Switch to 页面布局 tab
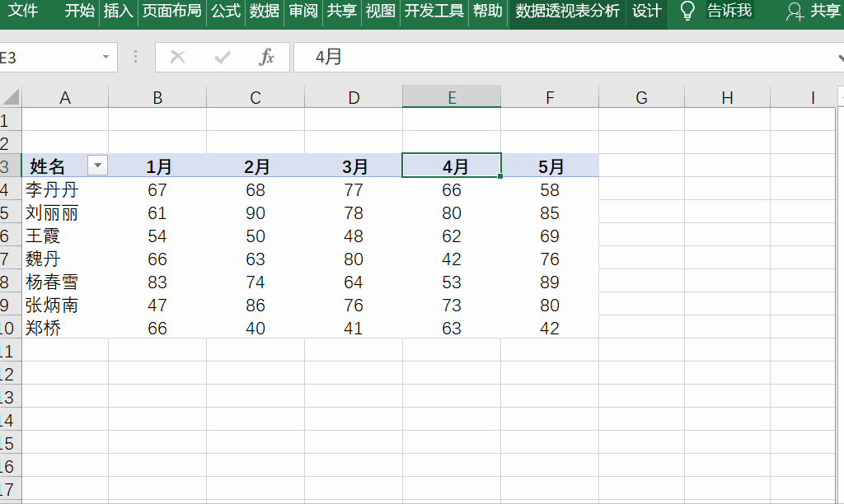This screenshot has height=504, width=844. 171,10
